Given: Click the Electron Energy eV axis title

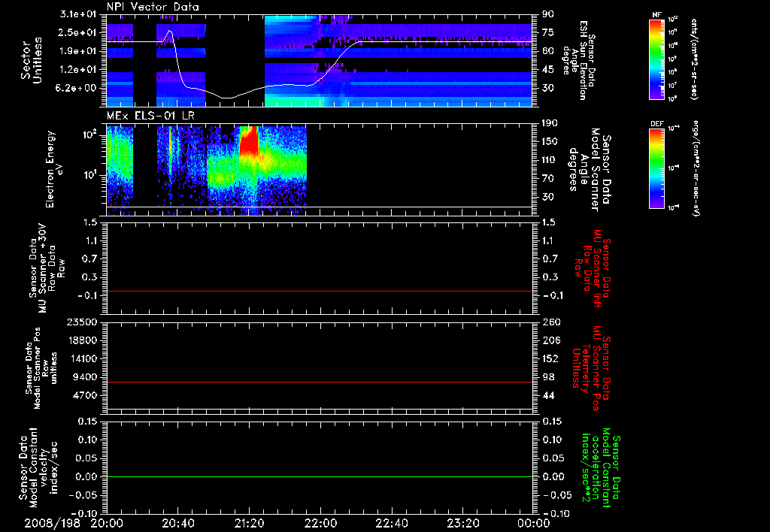Looking at the screenshot, I should click(x=53, y=169).
